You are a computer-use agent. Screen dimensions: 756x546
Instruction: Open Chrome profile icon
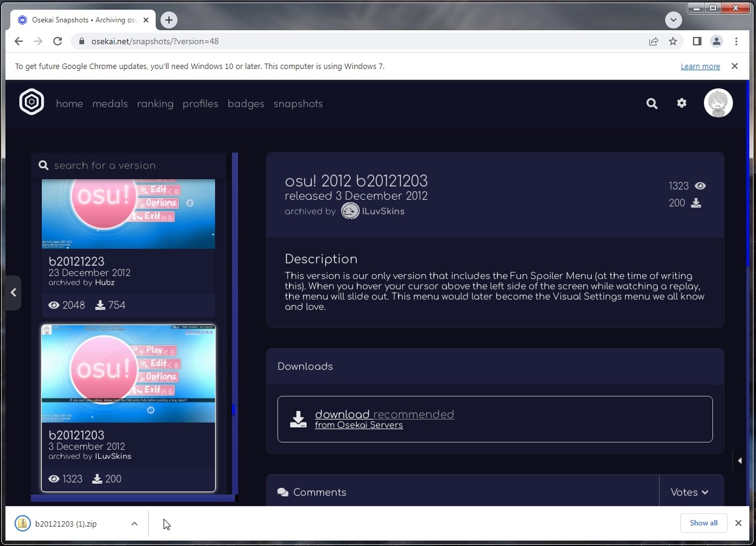(717, 41)
